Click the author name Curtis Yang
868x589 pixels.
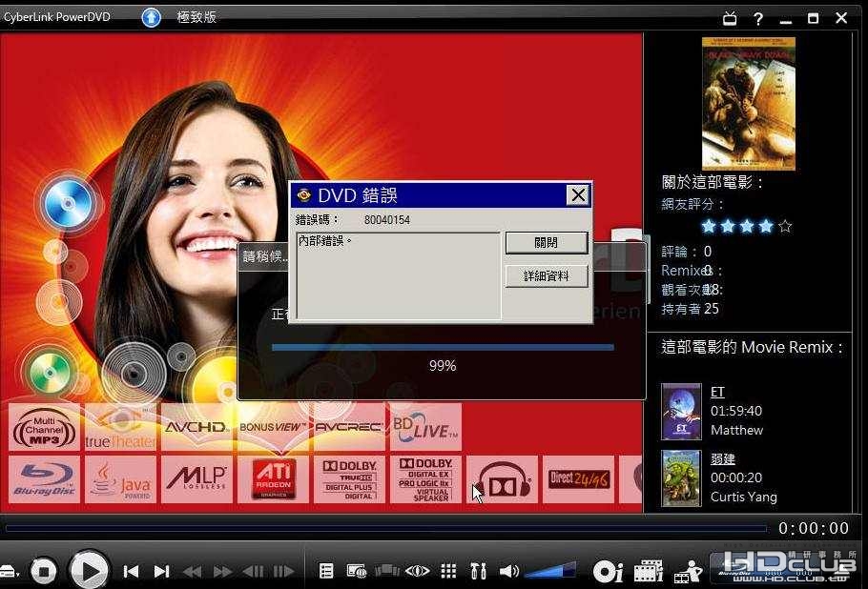[x=743, y=498]
